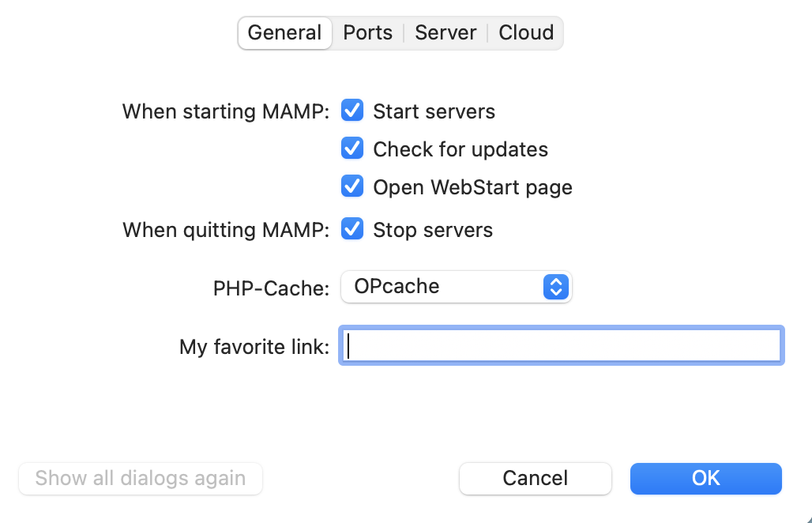Click the "Open WebStart page" checkmark icon
812x523 pixels.
tap(351, 186)
